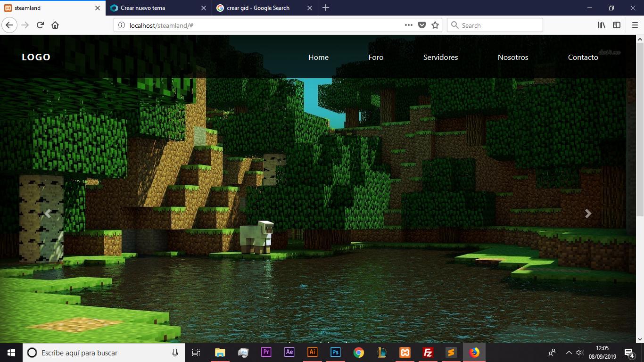Close the steamland tab
Screen dimensions: 644x362
click(x=98, y=8)
